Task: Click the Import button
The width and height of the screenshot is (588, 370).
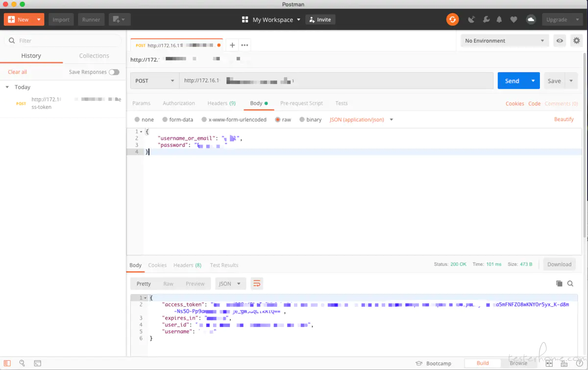Action: coord(61,20)
